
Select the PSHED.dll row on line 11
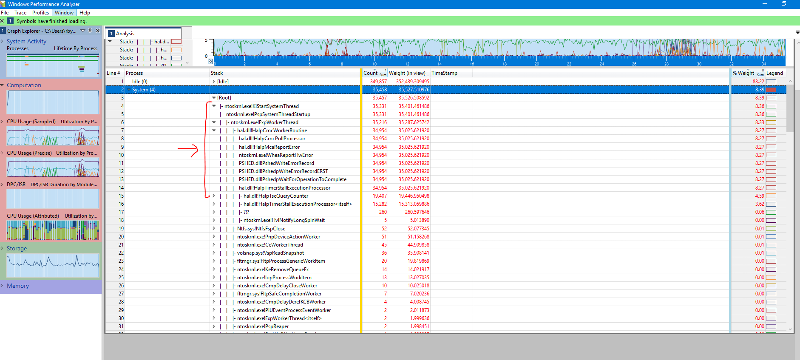pos(277,163)
